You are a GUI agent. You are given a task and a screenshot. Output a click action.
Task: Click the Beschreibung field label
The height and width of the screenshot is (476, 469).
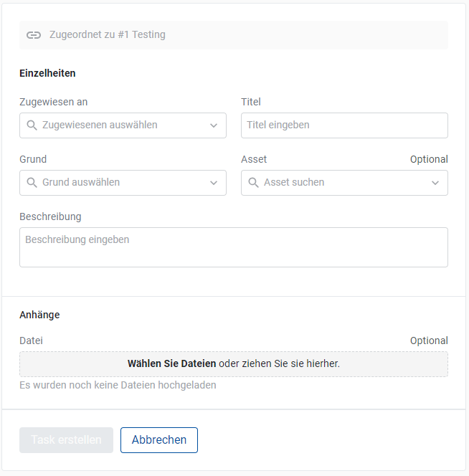(x=50, y=216)
